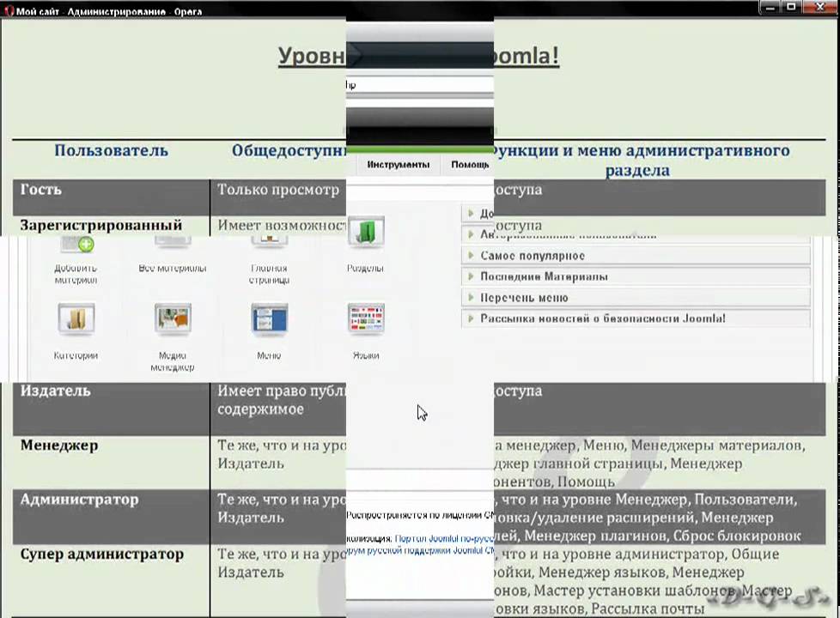Screen dimensions: 840x618
Task: Open the Языки flags icon
Action: (366, 318)
